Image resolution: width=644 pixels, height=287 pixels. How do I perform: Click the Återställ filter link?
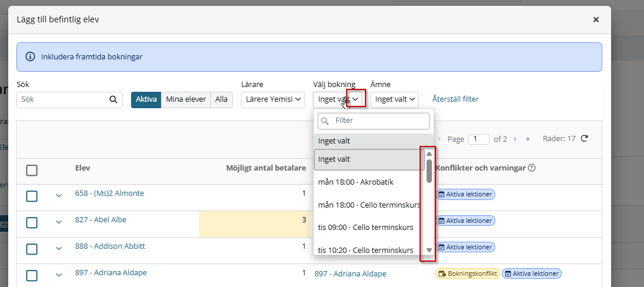point(455,99)
